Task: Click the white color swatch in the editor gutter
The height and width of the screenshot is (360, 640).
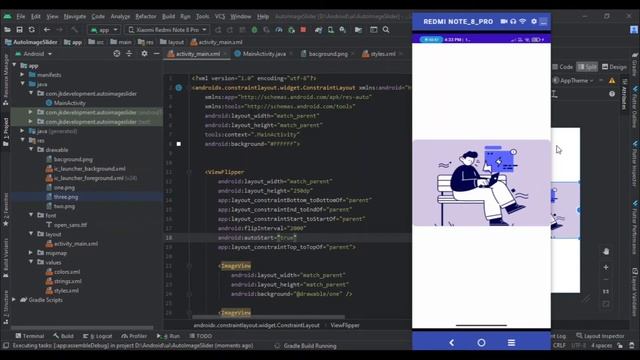Action: (x=179, y=144)
